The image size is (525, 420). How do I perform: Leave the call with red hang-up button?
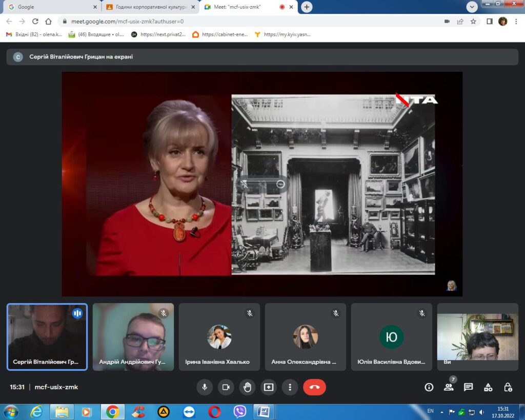point(314,387)
